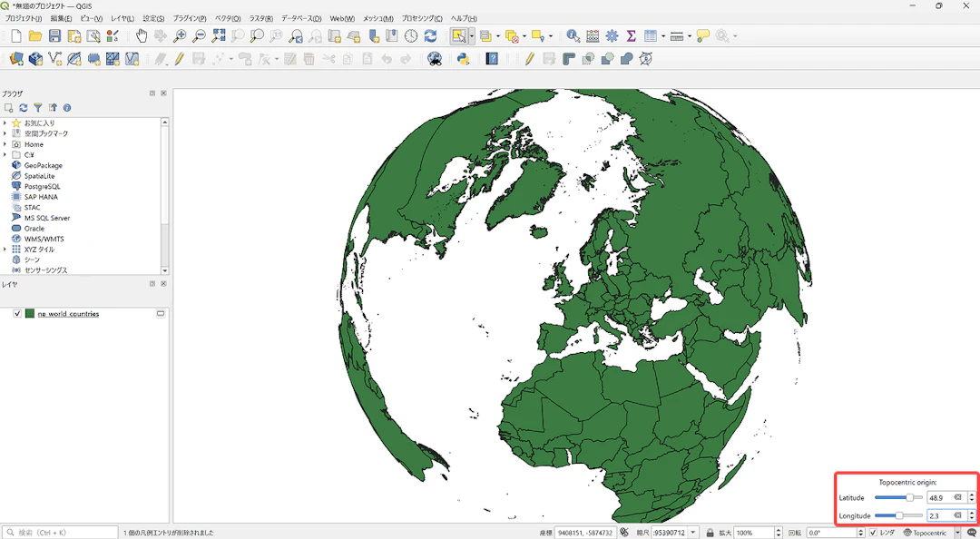Open a project via the folder icon
This screenshot has height=539, width=980.
[35, 36]
